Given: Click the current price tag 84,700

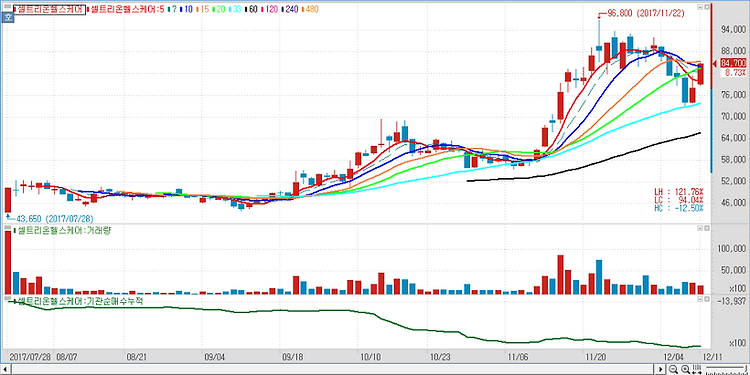Looking at the screenshot, I should pyautogui.click(x=733, y=63).
